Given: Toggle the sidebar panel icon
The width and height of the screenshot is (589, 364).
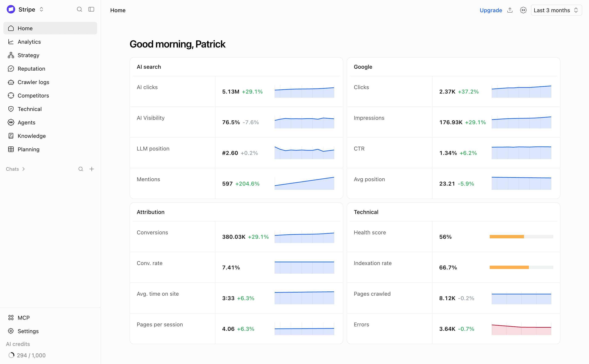Looking at the screenshot, I should coord(91,9).
